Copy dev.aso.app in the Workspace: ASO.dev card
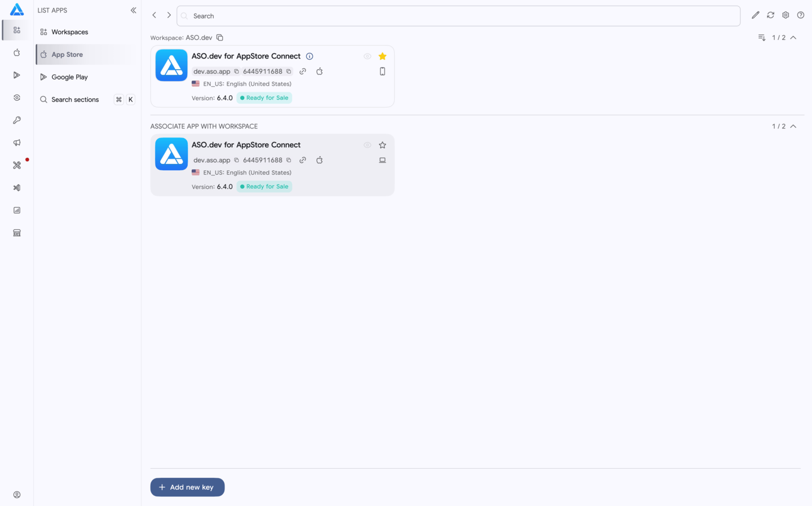Screen dimensions: 812x506 tap(237, 72)
